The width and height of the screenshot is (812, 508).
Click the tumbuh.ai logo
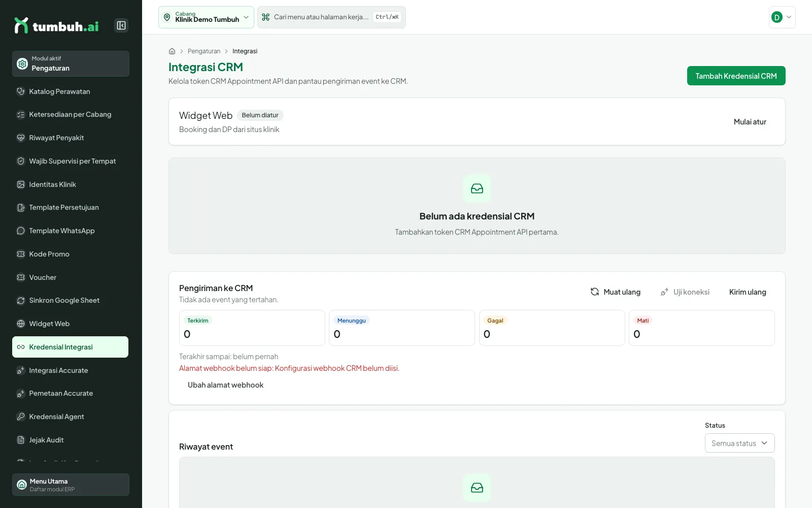56,25
